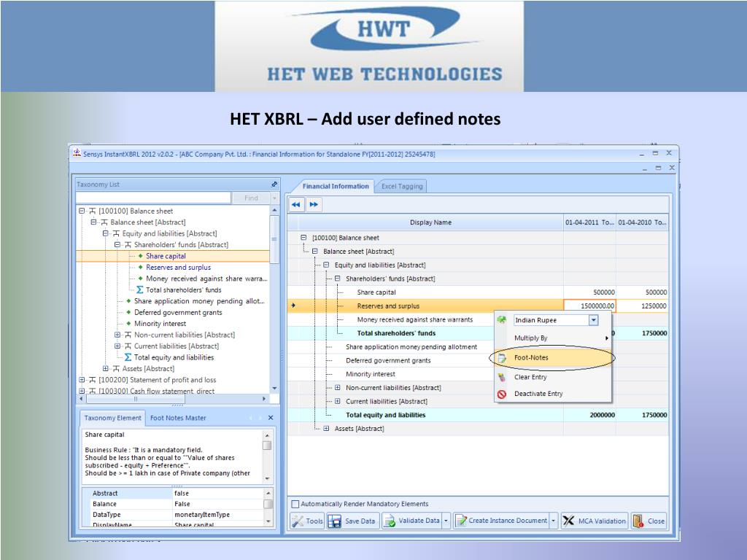The width and height of the screenshot is (747, 560).
Task: Click the Reserves and surplus value 1250000
Action: pos(642,306)
